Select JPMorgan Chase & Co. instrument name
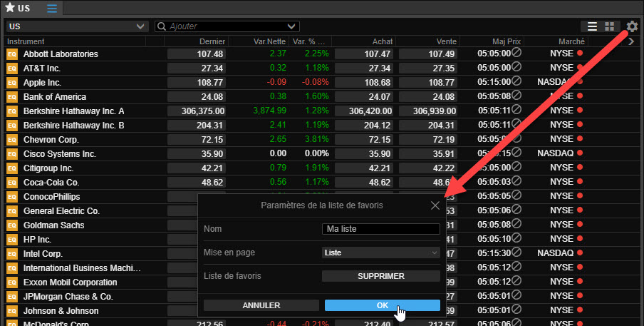 point(68,297)
